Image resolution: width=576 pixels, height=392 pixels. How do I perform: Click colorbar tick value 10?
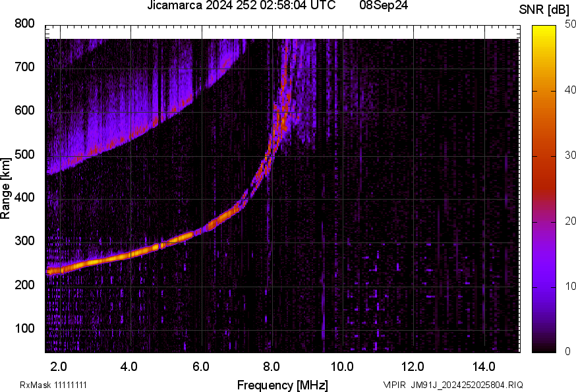click(570, 286)
